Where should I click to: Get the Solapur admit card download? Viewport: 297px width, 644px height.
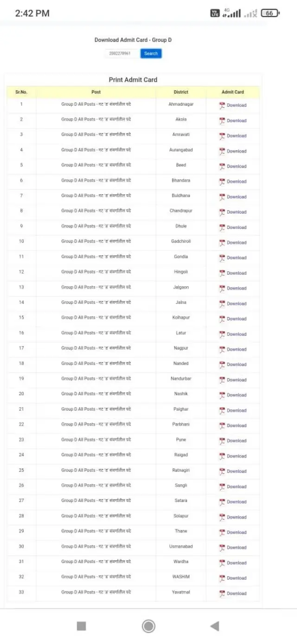coord(236,517)
